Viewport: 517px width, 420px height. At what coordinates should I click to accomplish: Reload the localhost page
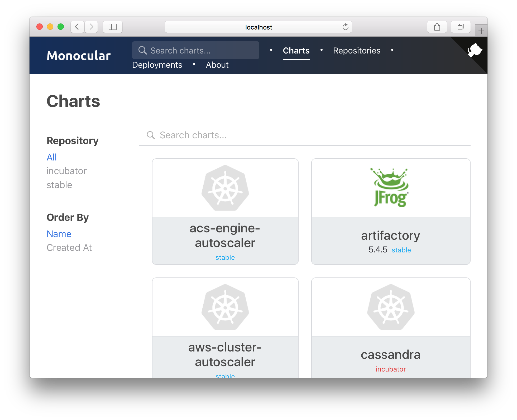(345, 27)
